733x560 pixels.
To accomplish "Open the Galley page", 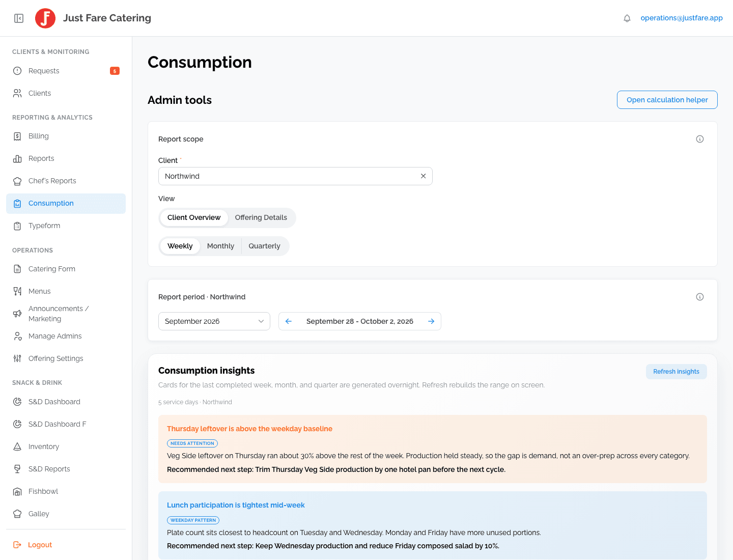I will point(66,514).
